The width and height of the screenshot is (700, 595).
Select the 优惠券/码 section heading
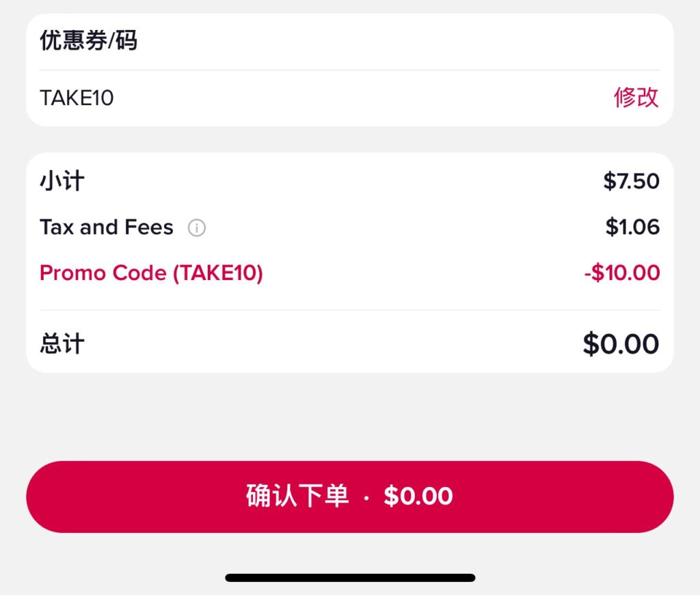pos(88,41)
